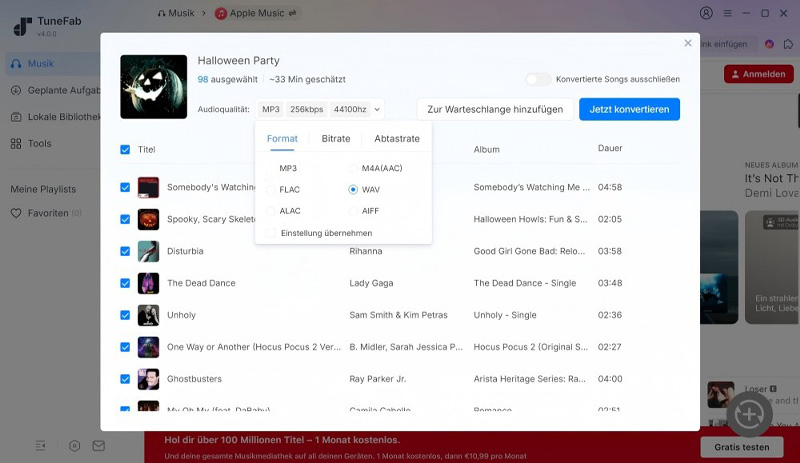Select the WAV radio button
This screenshot has width=800, height=463.
tap(353, 190)
